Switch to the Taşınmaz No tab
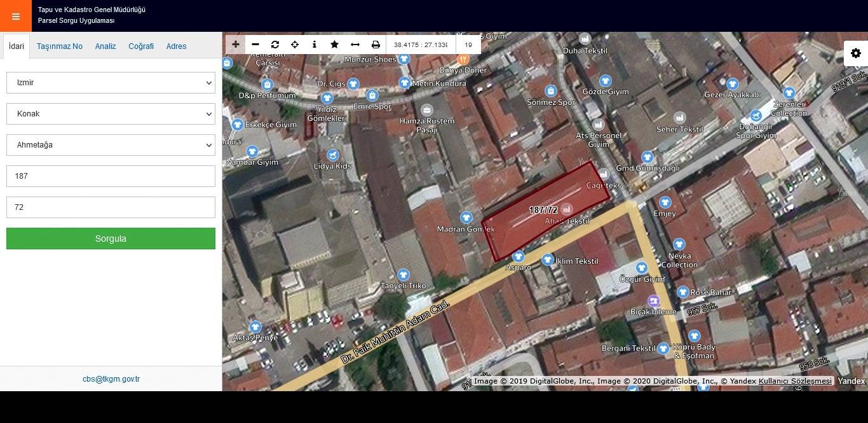Image resolution: width=868 pixels, height=423 pixels. coord(60,46)
